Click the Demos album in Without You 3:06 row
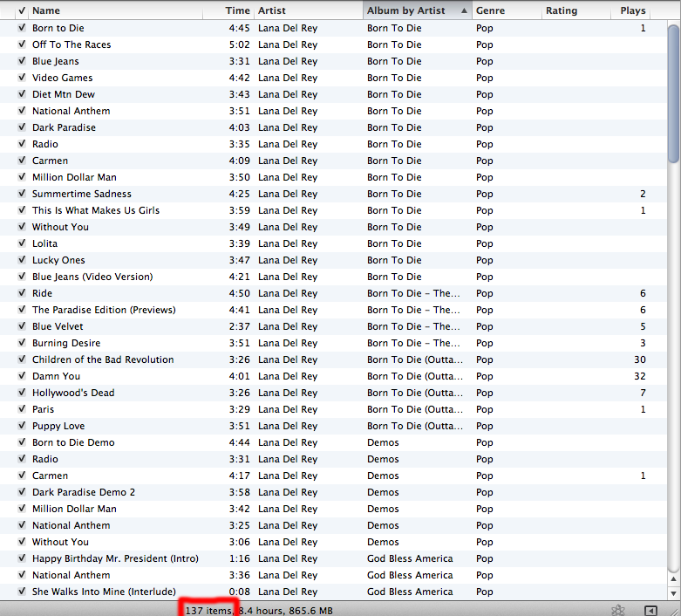681x616 pixels. coord(383,542)
